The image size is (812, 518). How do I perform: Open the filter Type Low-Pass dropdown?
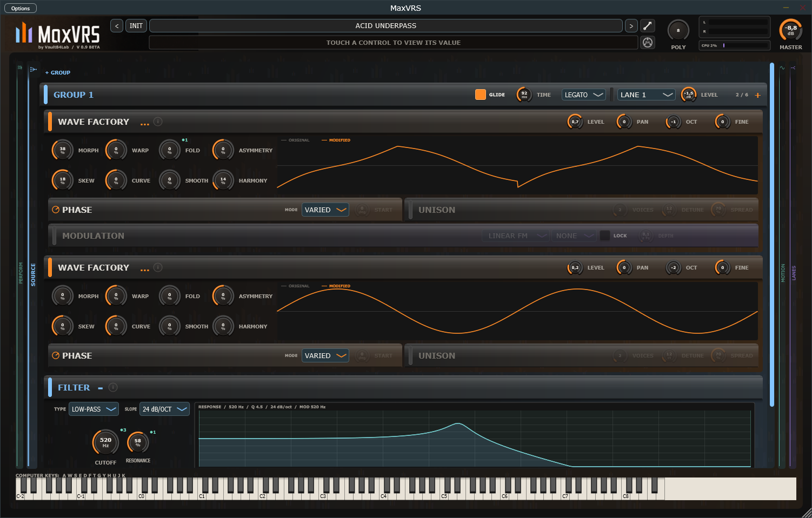(94, 409)
